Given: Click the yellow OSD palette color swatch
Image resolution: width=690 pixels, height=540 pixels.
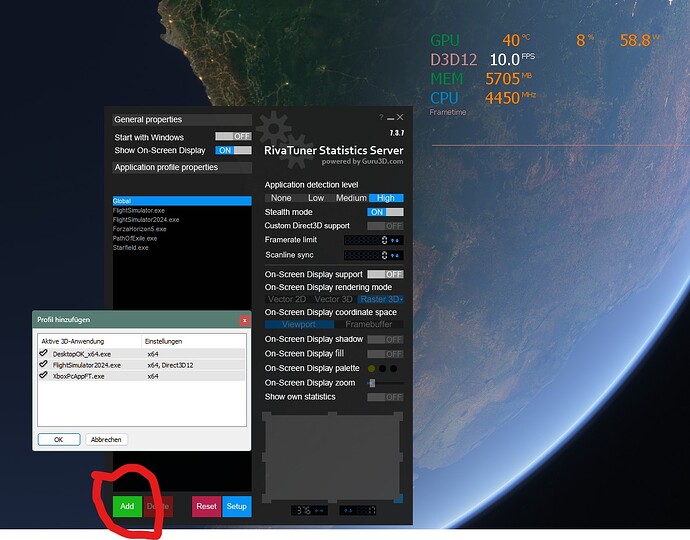Looking at the screenshot, I should coord(372,368).
